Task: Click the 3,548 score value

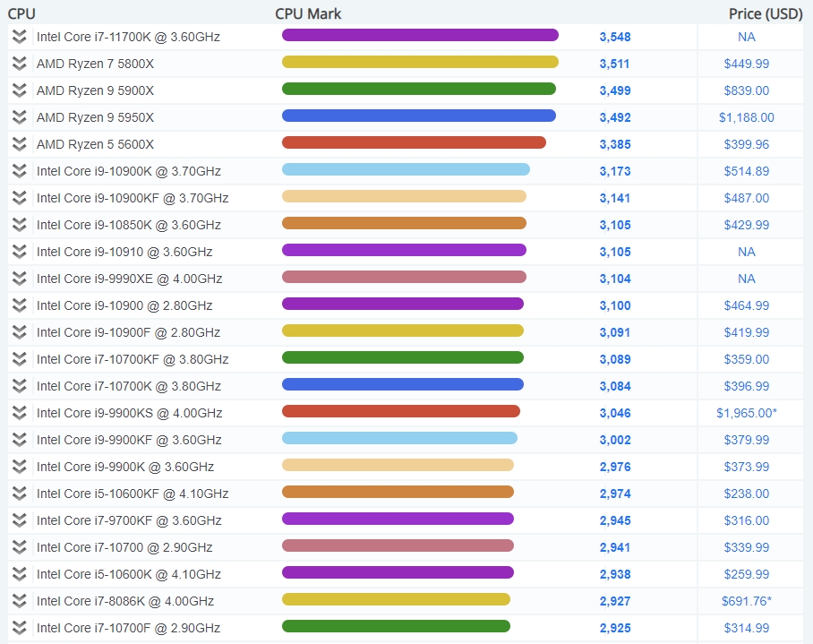Action: 615,37
